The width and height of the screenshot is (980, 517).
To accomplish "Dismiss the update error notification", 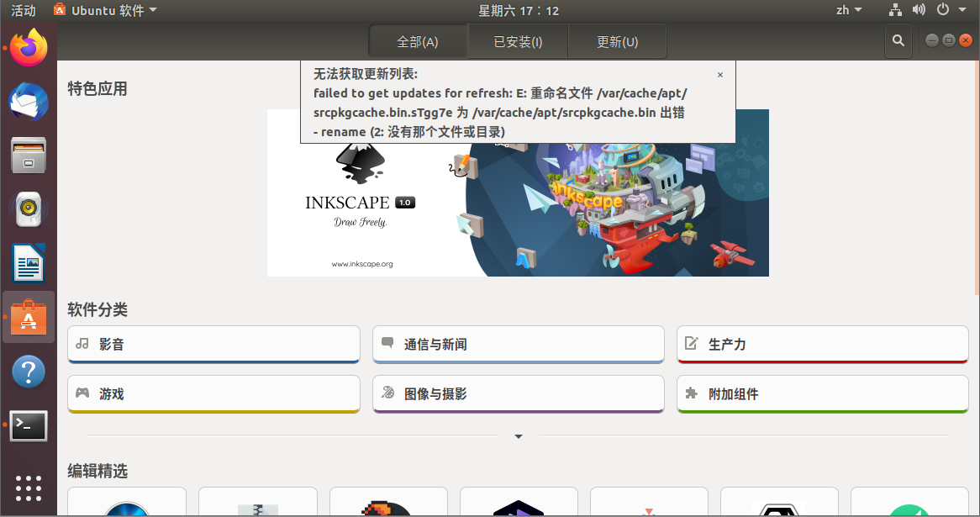I will tap(720, 75).
